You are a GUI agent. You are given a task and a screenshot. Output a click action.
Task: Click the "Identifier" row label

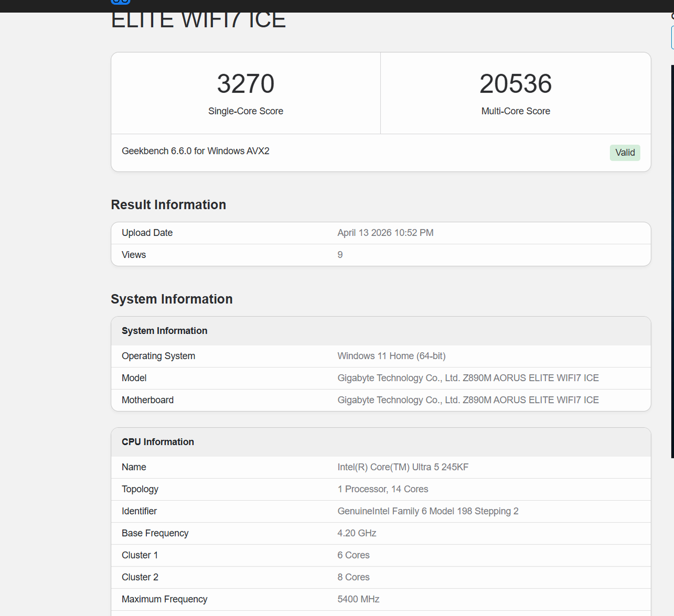point(139,511)
